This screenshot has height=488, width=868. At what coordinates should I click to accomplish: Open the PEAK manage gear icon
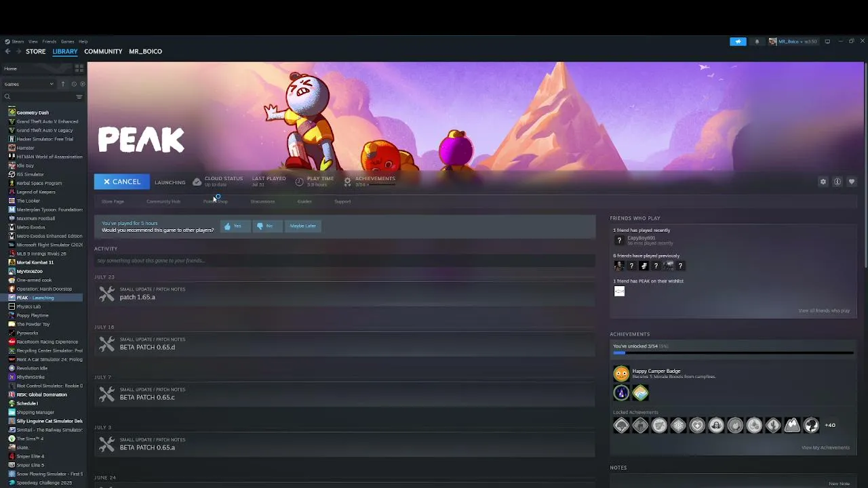(x=823, y=182)
